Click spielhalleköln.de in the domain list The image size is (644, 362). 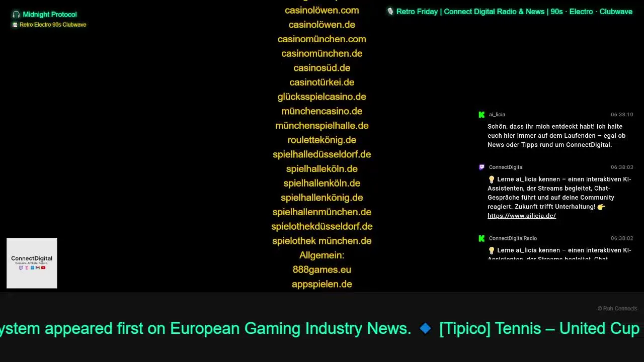(322, 169)
